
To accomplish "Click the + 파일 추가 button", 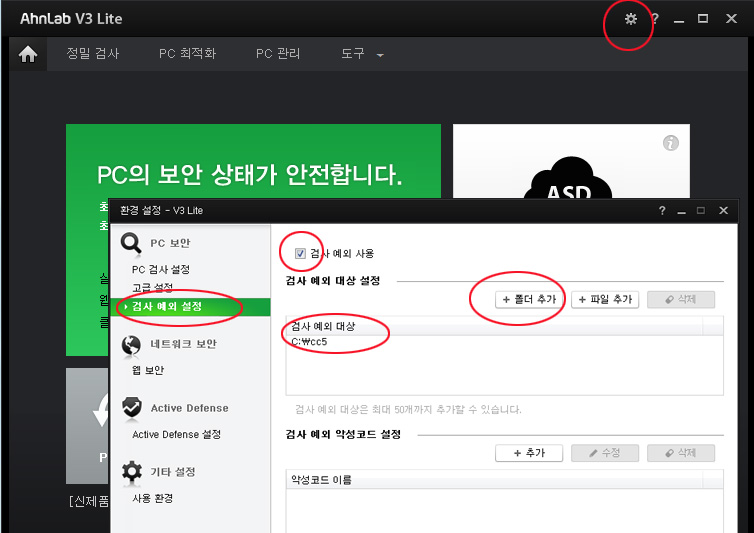I will click(605, 300).
